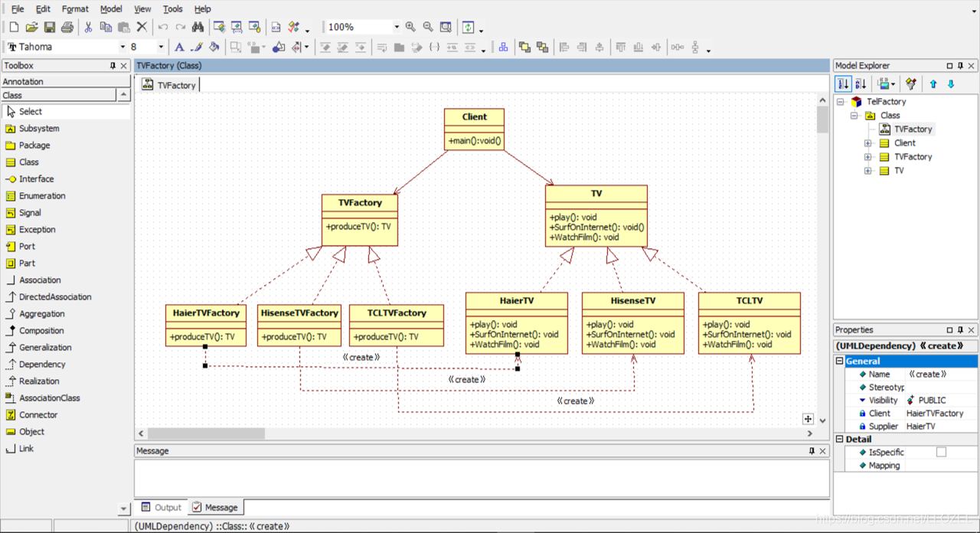Select the Select pointer tool in Toolbox
The image size is (980, 533).
point(66,112)
